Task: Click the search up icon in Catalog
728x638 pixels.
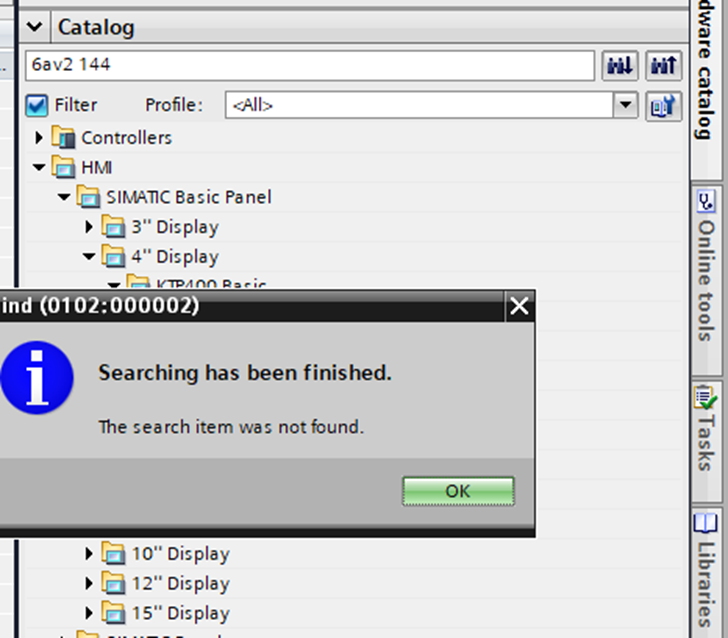Action: tap(663, 65)
